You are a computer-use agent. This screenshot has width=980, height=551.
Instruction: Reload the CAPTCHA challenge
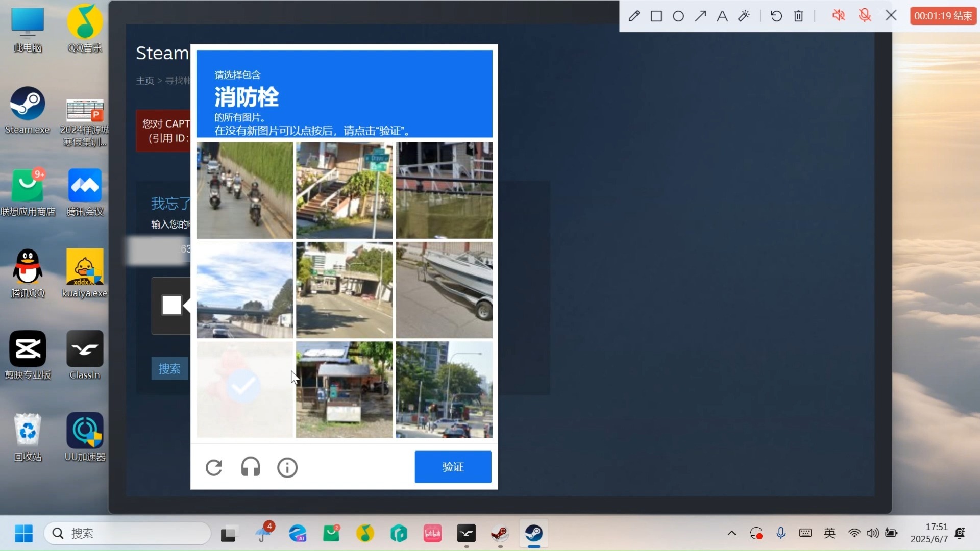point(214,467)
